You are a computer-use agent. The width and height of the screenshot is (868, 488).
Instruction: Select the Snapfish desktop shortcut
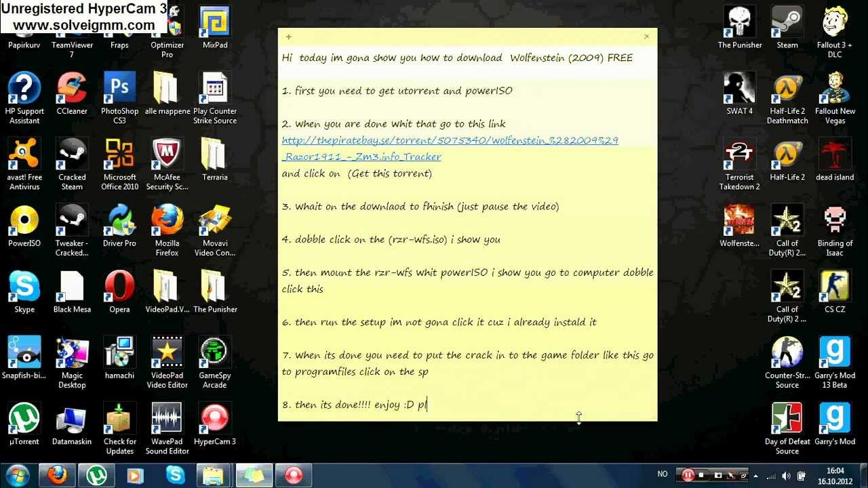pyautogui.click(x=24, y=358)
